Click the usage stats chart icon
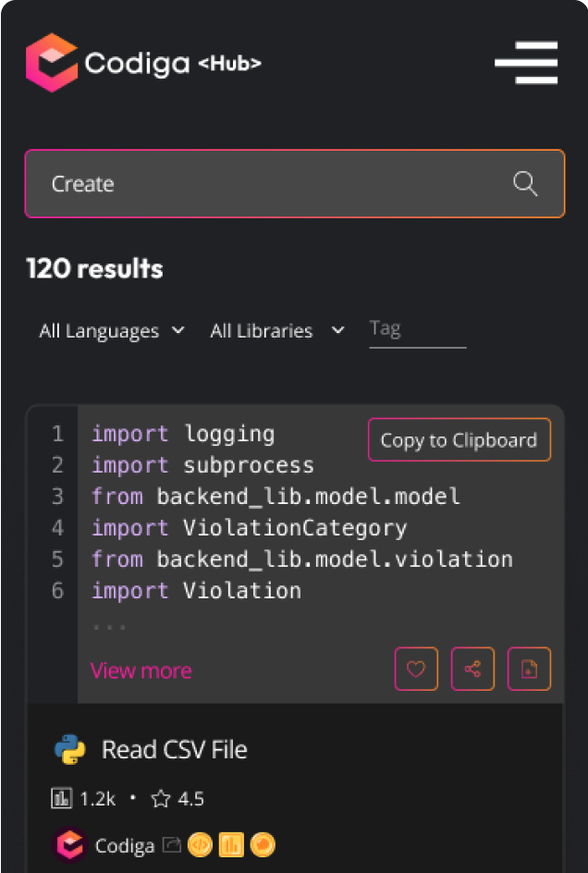Screen dimensions: 588x873 tap(61, 800)
